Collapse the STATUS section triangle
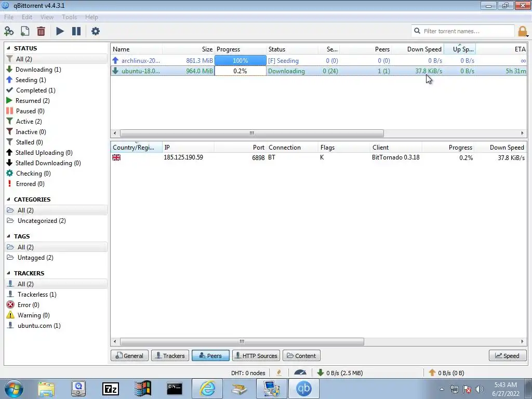The width and height of the screenshot is (532, 399). [x=8, y=48]
